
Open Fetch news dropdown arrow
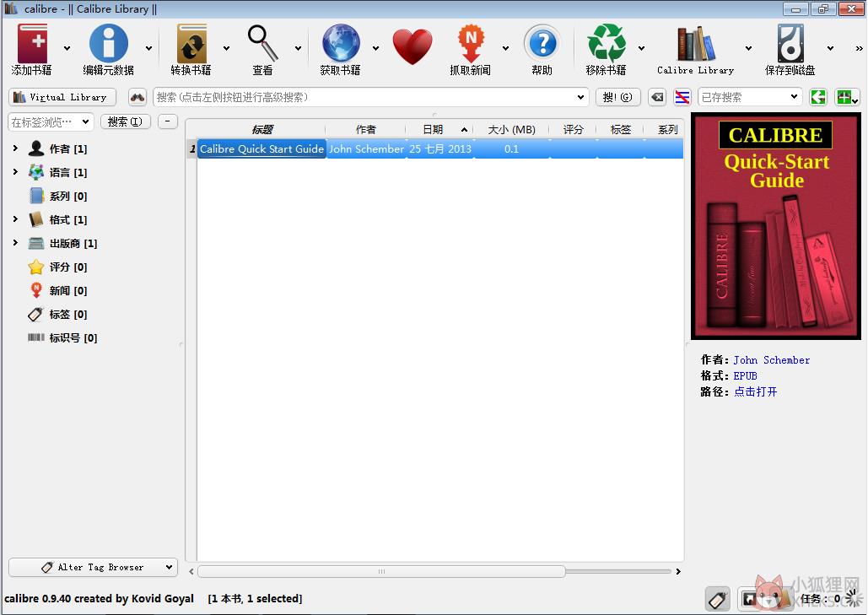point(505,49)
